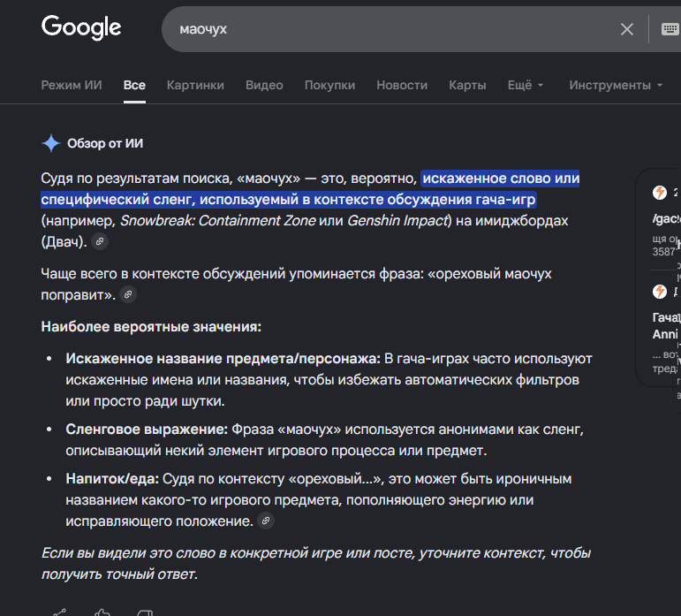Screen dimensions: 681x616
Task: Click bold text Искаженное название предмета/персонажа:
Action: click(223, 359)
